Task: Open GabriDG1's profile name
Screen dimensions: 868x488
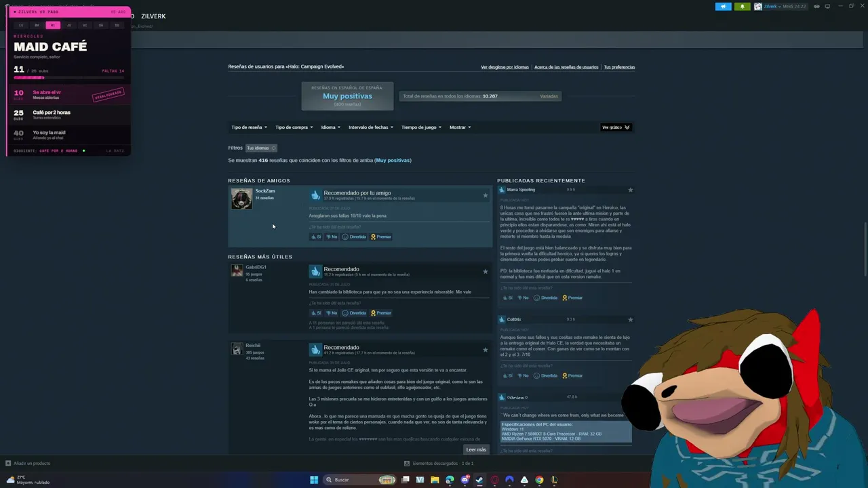Action: (256, 267)
